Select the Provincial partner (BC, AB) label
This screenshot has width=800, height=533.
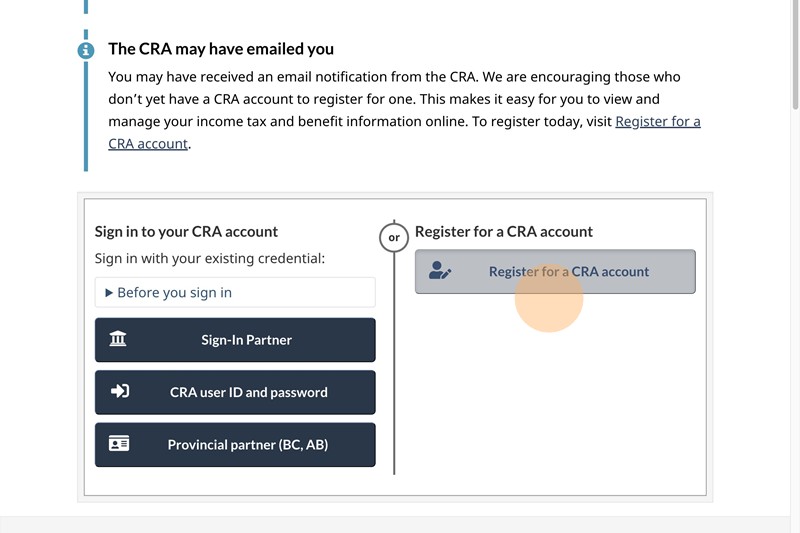tap(247, 444)
